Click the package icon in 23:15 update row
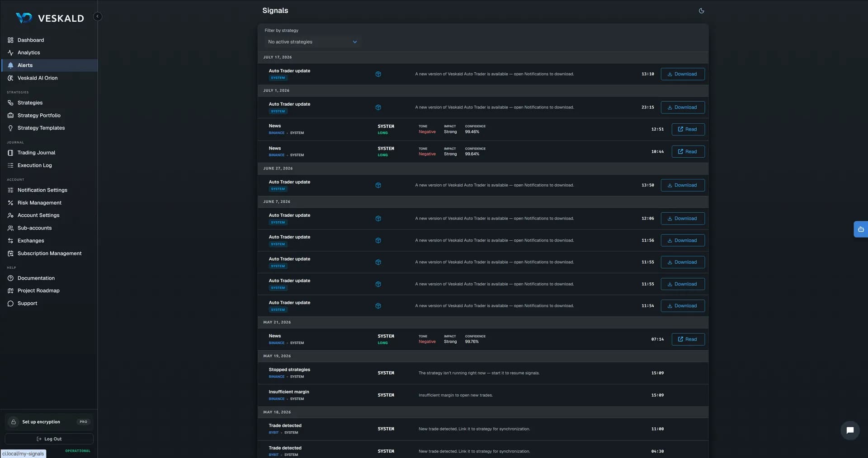Viewport: 868px width, 458px height. pos(378,107)
